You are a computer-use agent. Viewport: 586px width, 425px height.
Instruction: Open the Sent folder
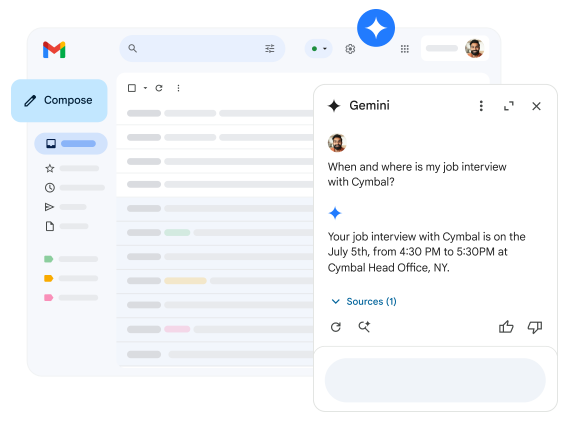tap(65, 207)
